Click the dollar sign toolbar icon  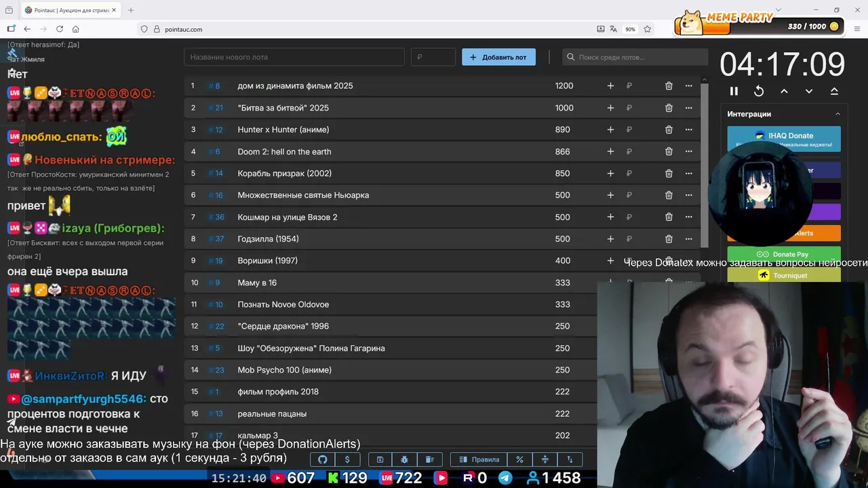pyautogui.click(x=347, y=460)
